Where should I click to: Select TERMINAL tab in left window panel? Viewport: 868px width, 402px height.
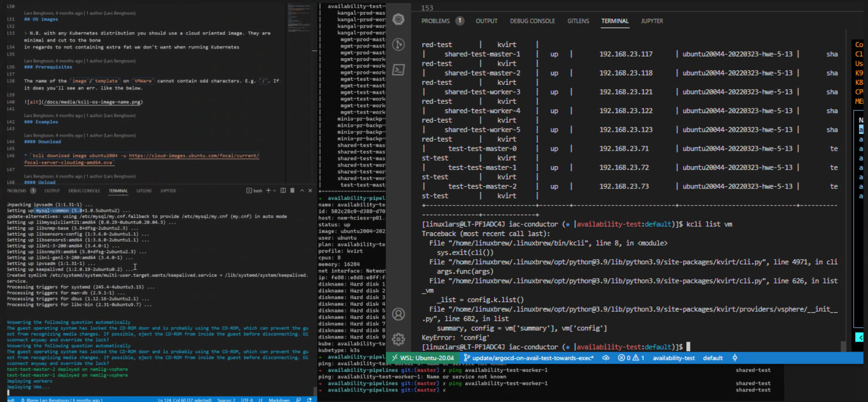tap(118, 191)
